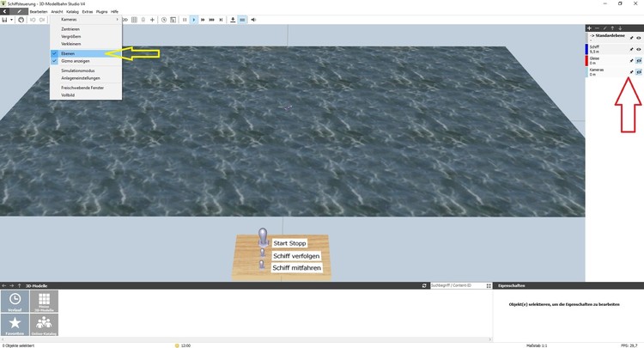Expand the Kameras submenu entry

[x=86, y=19]
